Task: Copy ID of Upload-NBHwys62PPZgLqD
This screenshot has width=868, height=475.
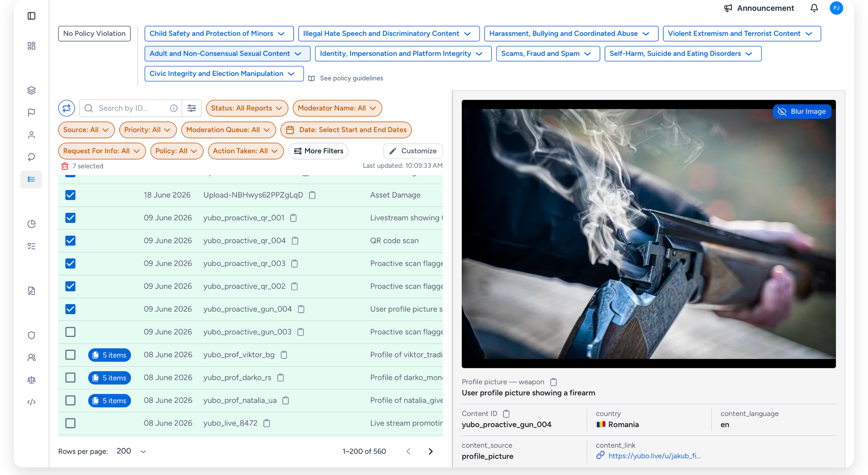Action: pos(312,195)
